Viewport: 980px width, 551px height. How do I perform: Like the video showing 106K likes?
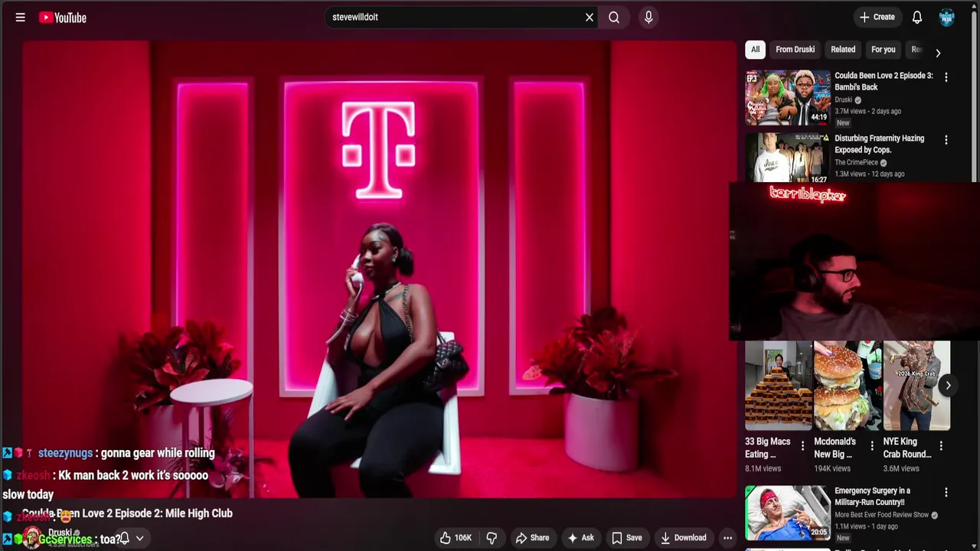point(455,538)
